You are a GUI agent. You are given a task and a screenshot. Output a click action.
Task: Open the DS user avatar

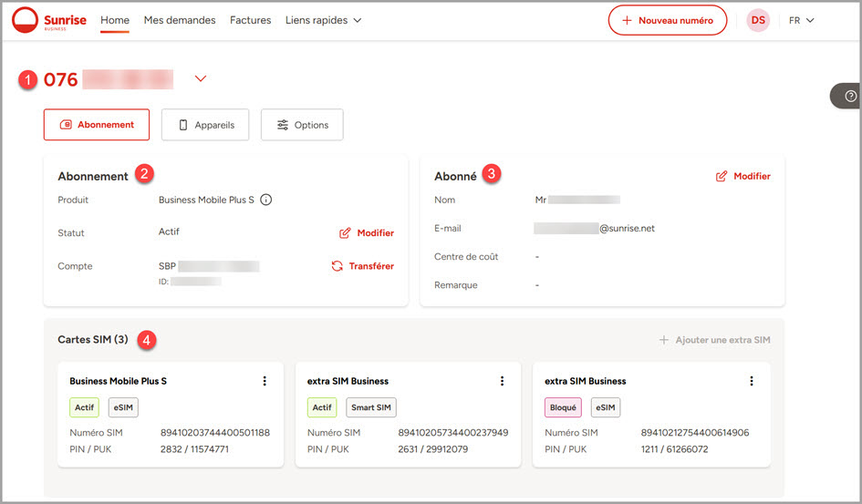[x=758, y=20]
